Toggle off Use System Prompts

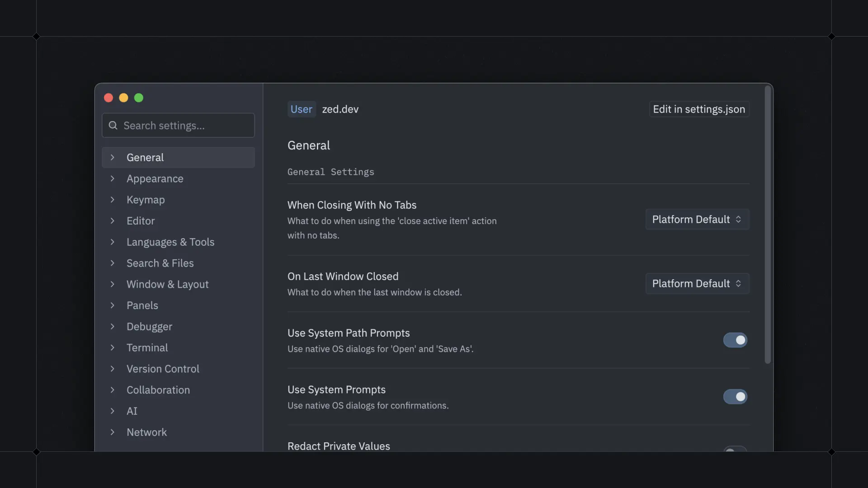(735, 397)
